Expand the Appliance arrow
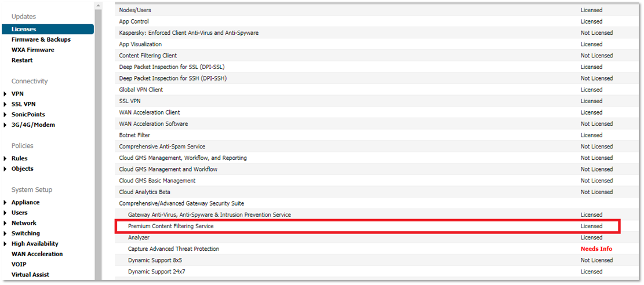644x285 pixels. 5,203
